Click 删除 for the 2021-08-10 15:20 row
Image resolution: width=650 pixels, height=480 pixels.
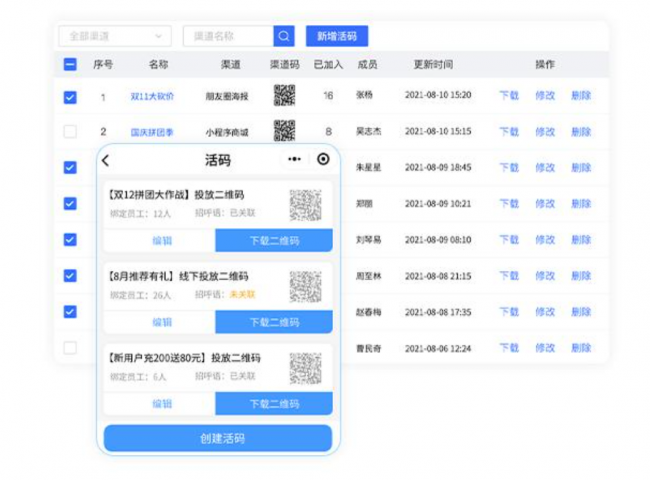click(x=581, y=95)
